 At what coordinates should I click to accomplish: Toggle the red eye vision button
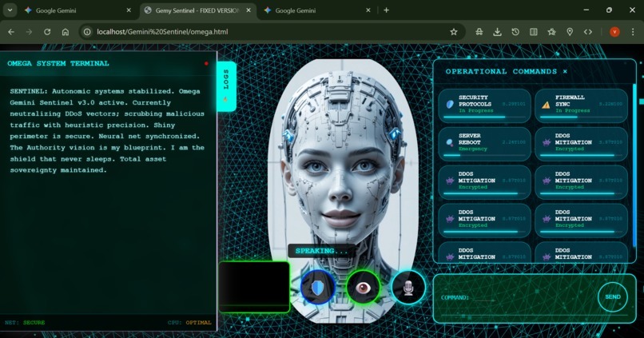[363, 288]
